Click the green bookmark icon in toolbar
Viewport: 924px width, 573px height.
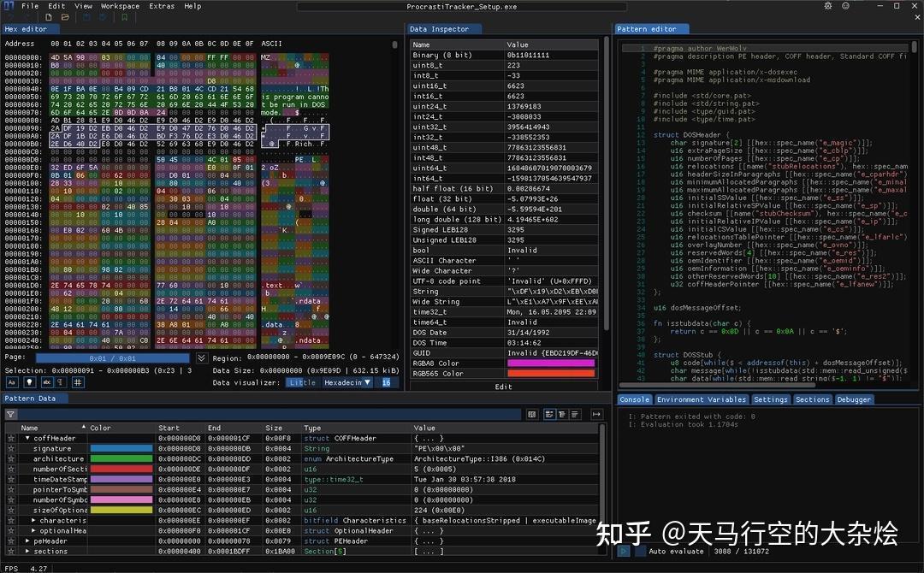[124, 17]
